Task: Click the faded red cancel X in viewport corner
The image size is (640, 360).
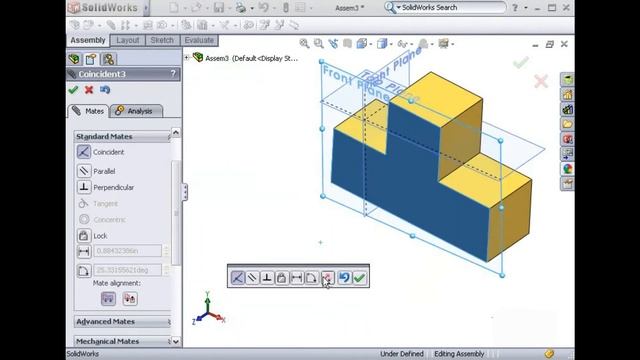Action: click(x=541, y=81)
